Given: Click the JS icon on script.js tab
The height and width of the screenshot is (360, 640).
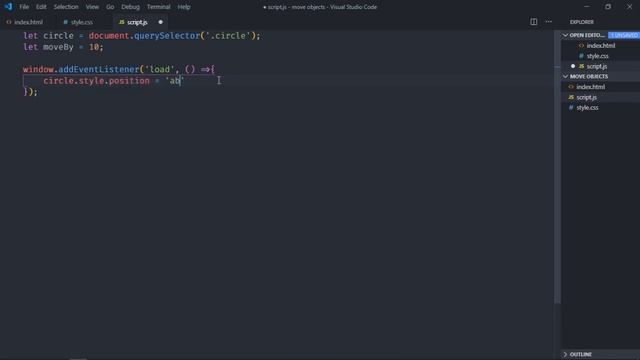Looking at the screenshot, I should pos(121,22).
